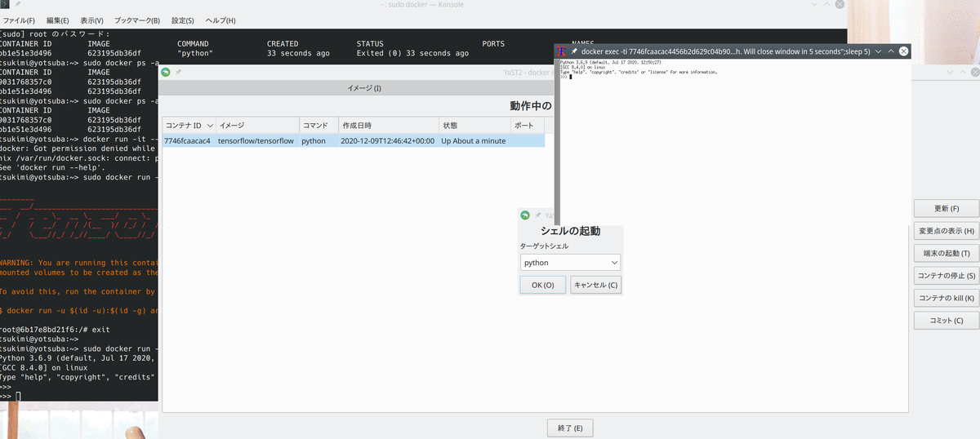
Task: Click the 端末の起動 (T) button
Action: pos(947,254)
